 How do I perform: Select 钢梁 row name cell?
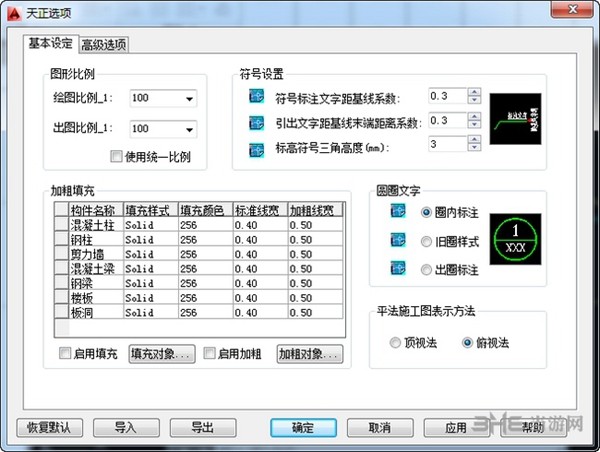[x=96, y=283]
